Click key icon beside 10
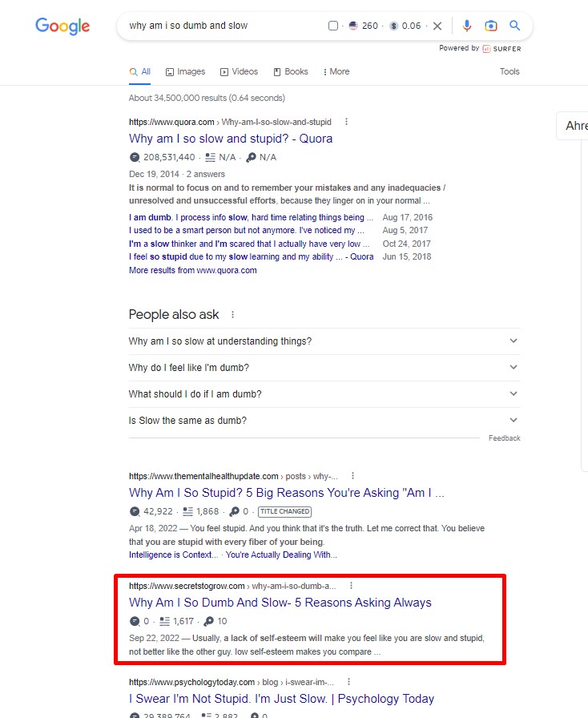Image resolution: width=588 pixels, height=718 pixels. [x=209, y=621]
